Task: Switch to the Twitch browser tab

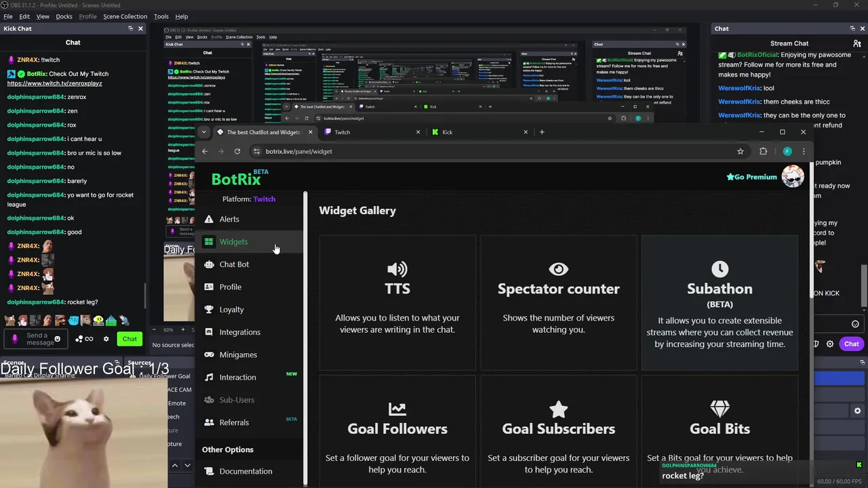Action: (371, 132)
